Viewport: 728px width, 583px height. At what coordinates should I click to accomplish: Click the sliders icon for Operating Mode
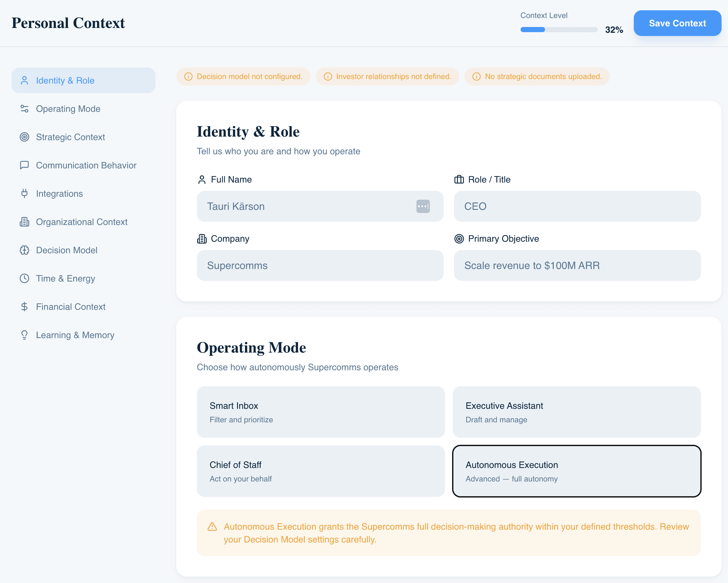coord(24,109)
